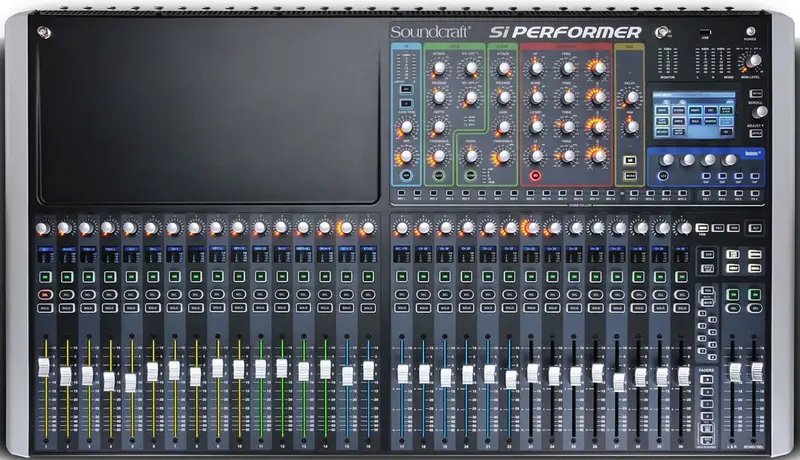Toggle the channel 6 ON button
Image resolution: width=800 pixels, height=460 pixels.
(153, 277)
